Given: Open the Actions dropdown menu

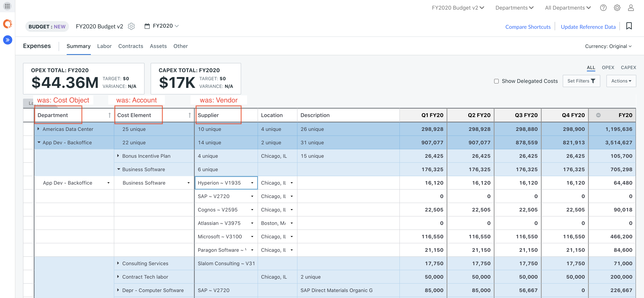Looking at the screenshot, I should click(621, 81).
